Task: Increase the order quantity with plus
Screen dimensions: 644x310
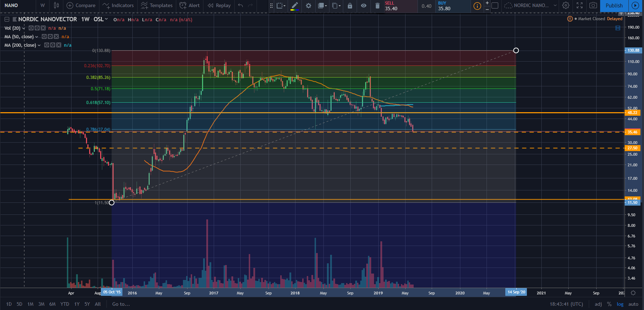Action: tap(487, 3)
